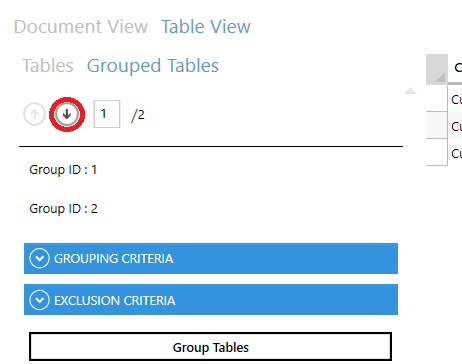
Task: Click the Group Tables button
Action: pos(210,347)
